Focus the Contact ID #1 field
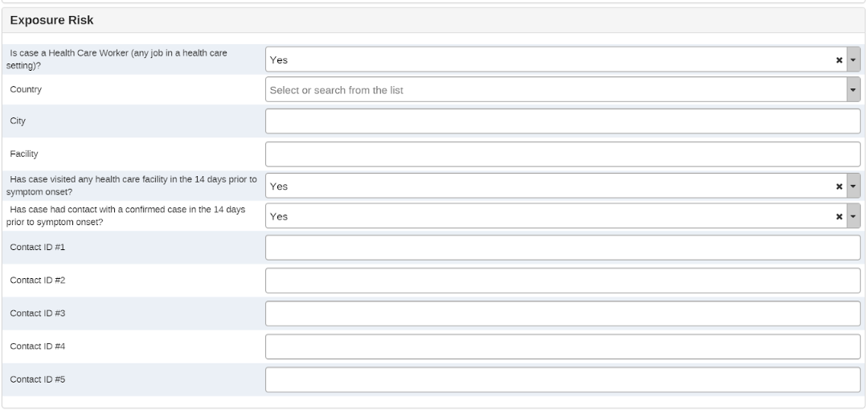 pos(563,247)
